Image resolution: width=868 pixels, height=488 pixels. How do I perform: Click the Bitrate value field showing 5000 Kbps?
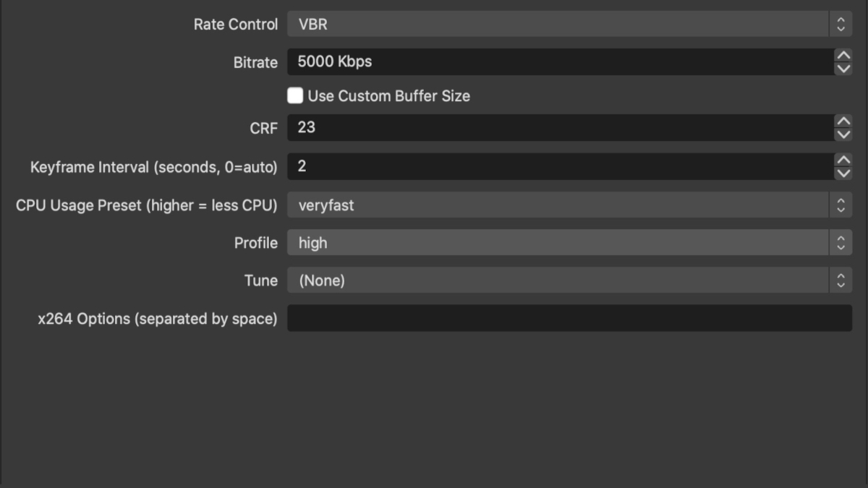(506, 61)
